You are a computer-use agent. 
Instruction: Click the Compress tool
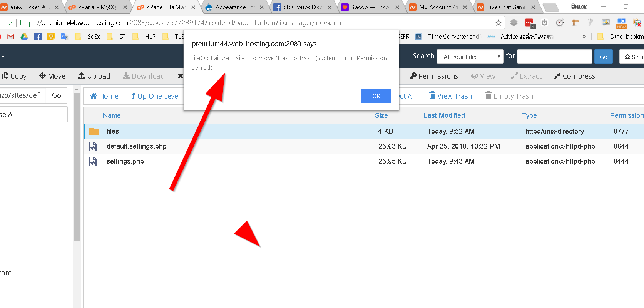click(x=575, y=76)
